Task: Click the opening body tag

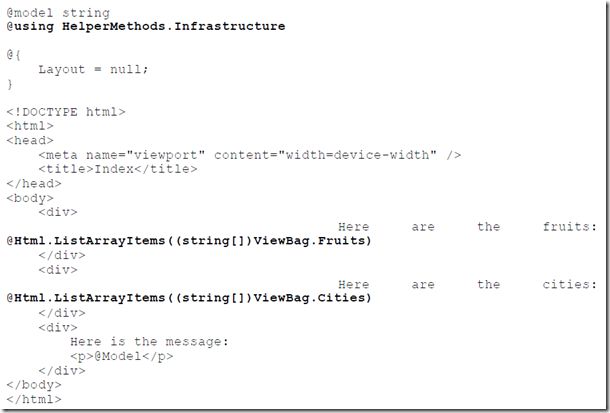Action: (30, 198)
